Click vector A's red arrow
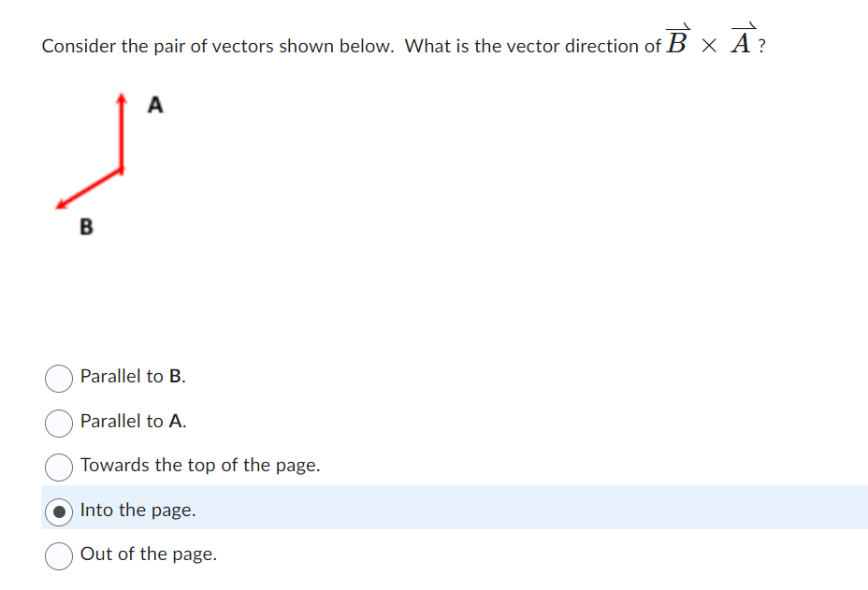This screenshot has width=868, height=590. pos(122,131)
